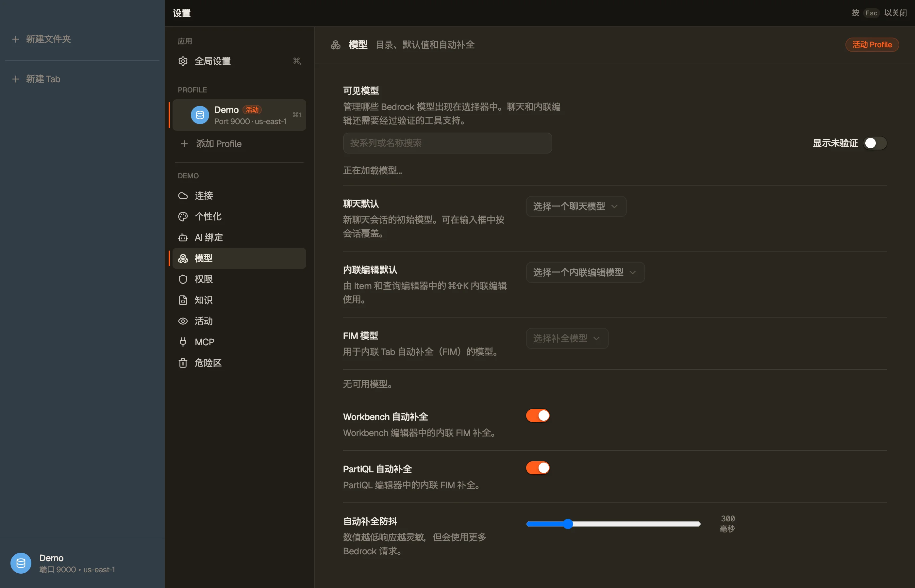The width and height of the screenshot is (915, 588).
Task: Click the gear icon beside 全局设置
Action: (x=183, y=61)
